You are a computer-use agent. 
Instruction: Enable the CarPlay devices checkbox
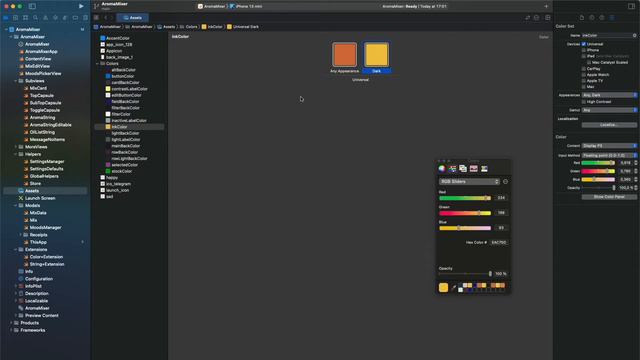point(584,69)
